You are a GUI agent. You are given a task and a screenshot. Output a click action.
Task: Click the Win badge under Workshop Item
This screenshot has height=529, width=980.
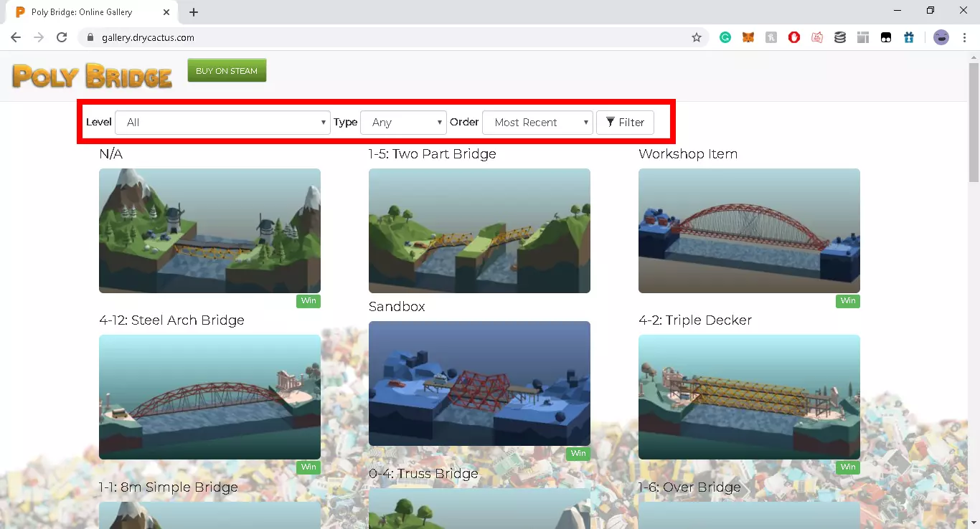tap(848, 301)
